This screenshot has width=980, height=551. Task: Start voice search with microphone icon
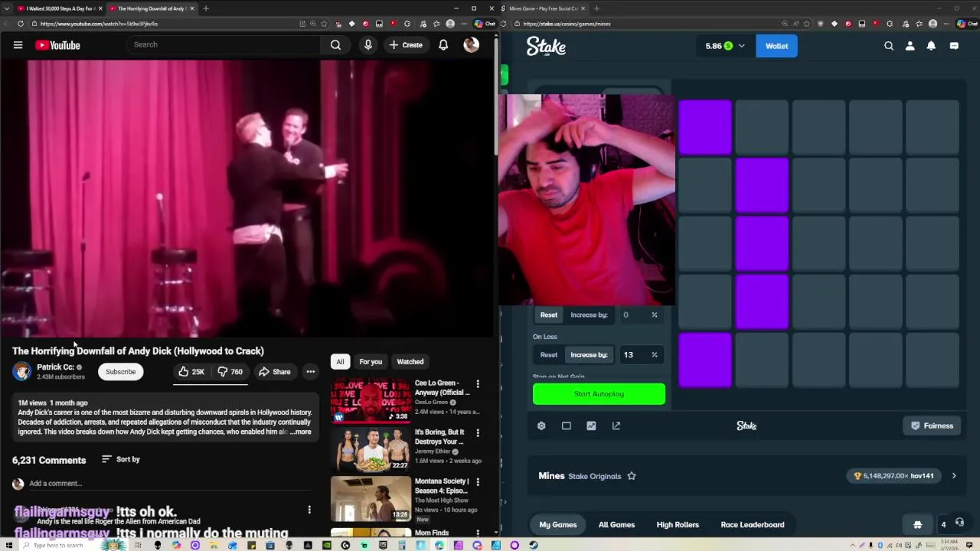(x=368, y=45)
